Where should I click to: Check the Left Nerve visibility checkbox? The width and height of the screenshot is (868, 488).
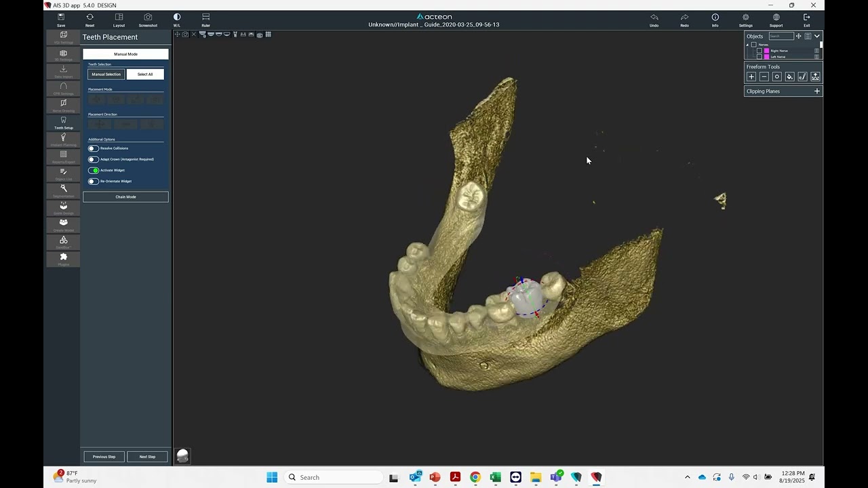[759, 57]
